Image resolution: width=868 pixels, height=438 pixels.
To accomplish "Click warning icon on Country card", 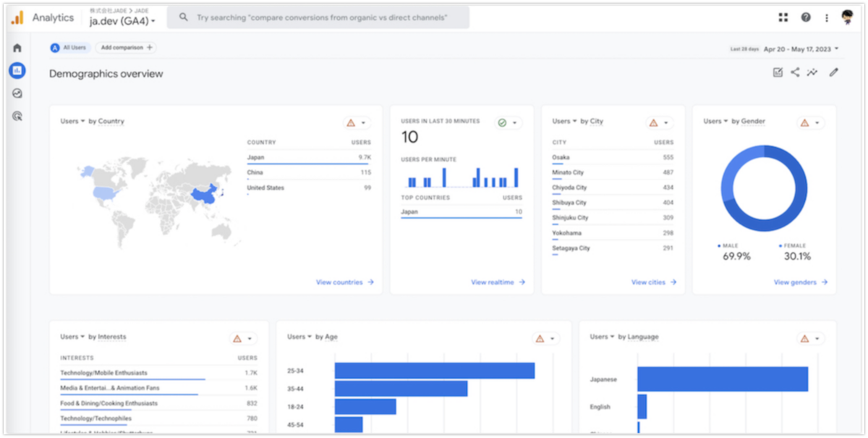I will click(351, 123).
